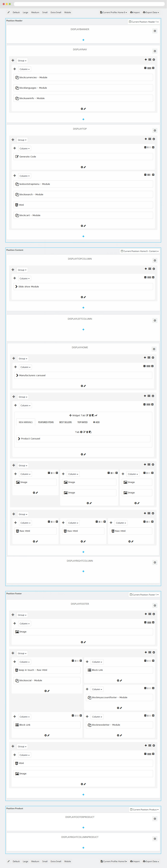Edit the Widget Tab with its pencil icon
Image resolution: width=167 pixels, height=868 pixels.
(87, 415)
